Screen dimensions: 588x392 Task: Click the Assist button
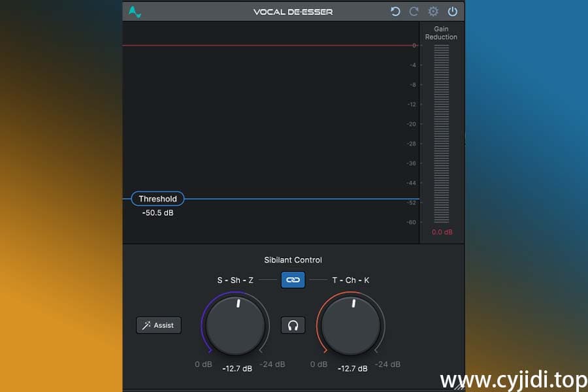point(159,325)
